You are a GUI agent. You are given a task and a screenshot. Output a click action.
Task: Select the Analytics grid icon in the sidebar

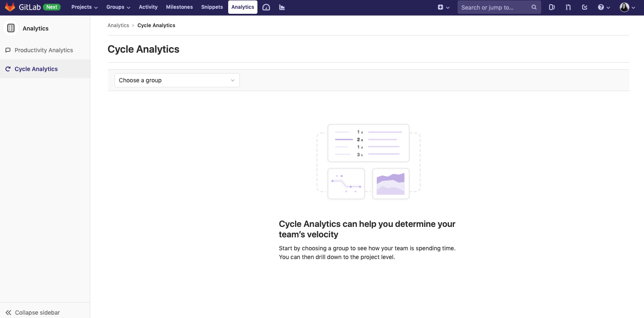(x=10, y=28)
